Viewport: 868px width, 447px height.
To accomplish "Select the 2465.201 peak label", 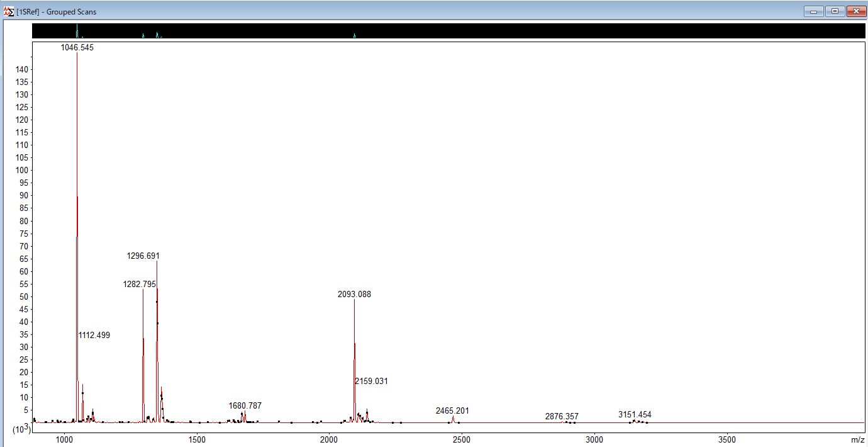I will tap(452, 411).
